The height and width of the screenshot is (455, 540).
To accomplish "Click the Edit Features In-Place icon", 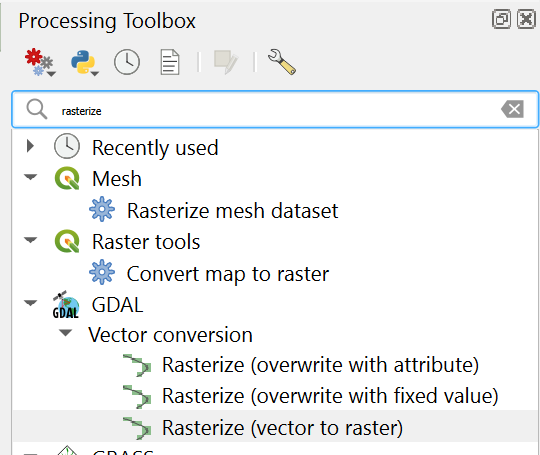I will point(226,62).
